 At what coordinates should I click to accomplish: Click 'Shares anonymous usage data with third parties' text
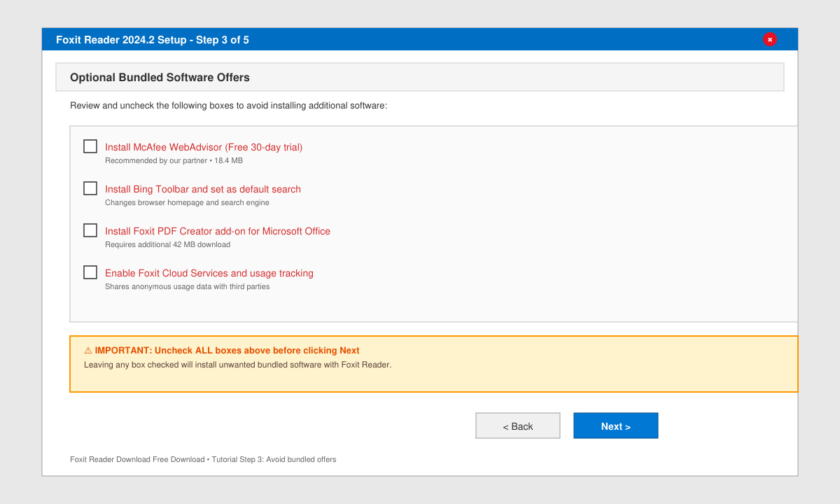[187, 286]
